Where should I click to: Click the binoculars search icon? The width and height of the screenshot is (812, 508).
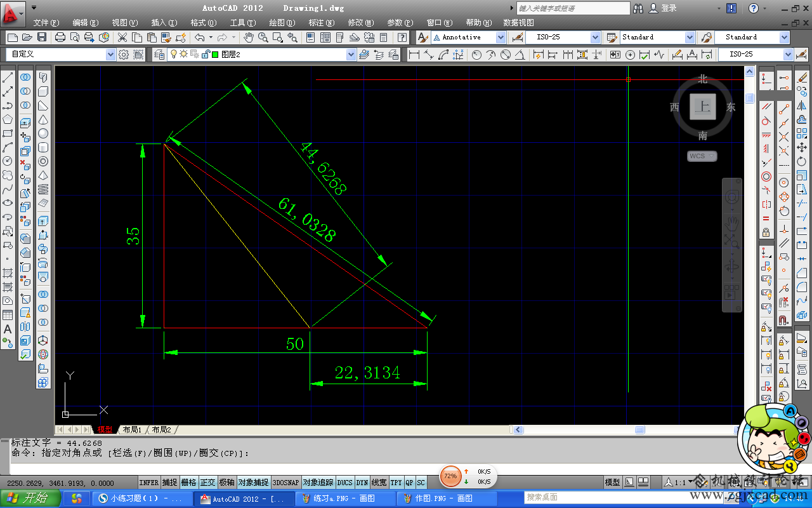(x=638, y=8)
